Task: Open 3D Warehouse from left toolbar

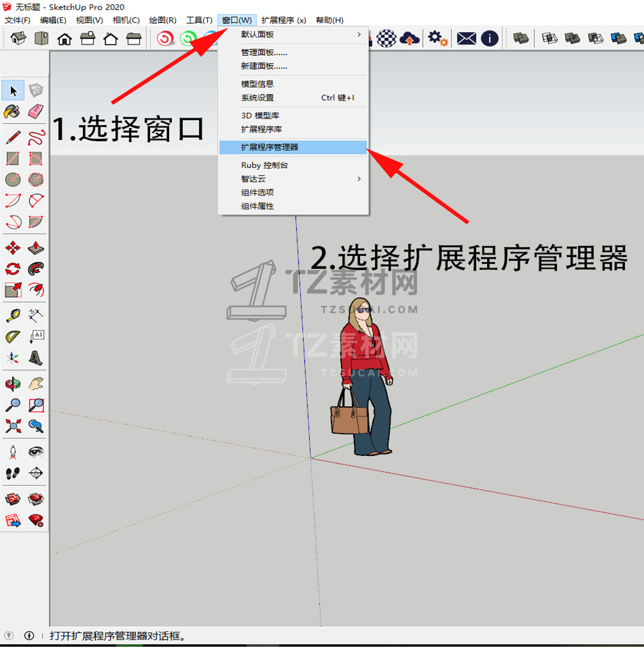Action: click(13, 499)
